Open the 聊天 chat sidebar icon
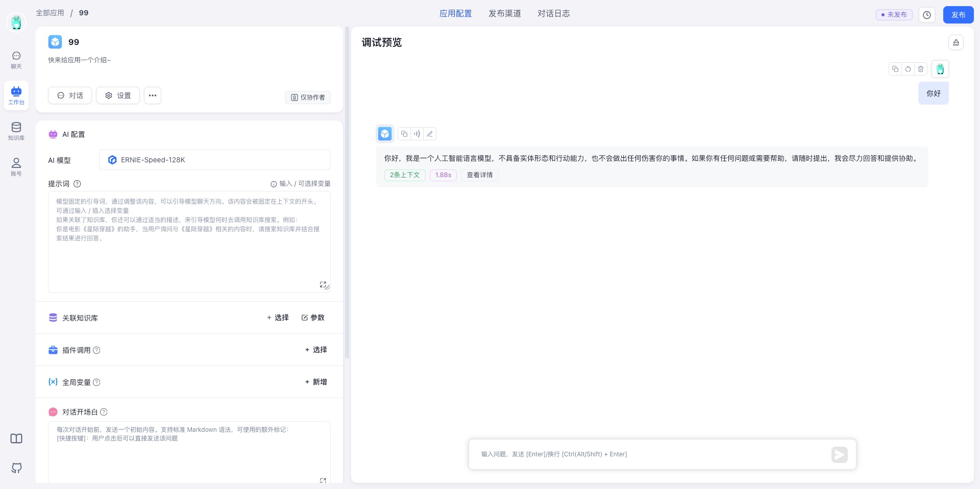This screenshot has width=980, height=489. (16, 60)
